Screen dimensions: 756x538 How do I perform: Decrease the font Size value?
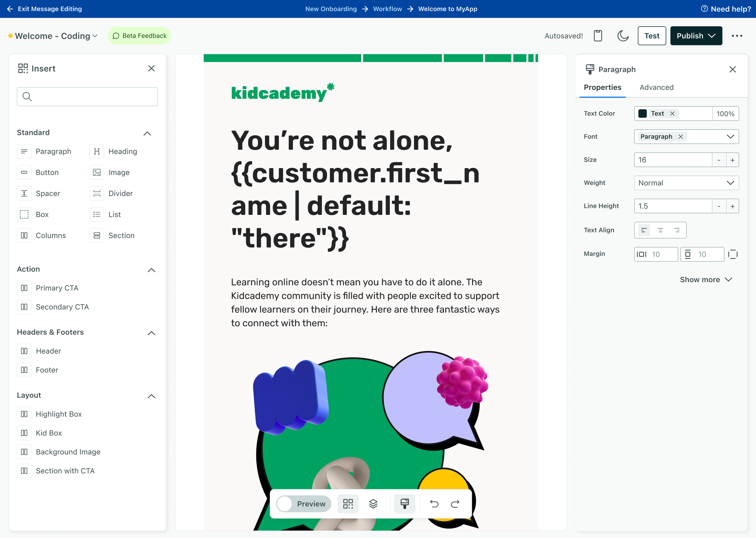click(719, 160)
